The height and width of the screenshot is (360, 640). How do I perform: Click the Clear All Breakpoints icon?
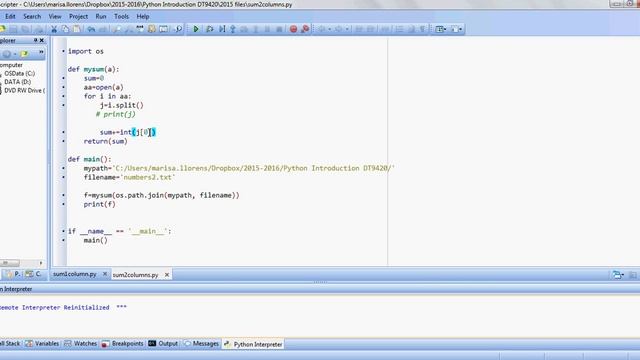[305, 29]
